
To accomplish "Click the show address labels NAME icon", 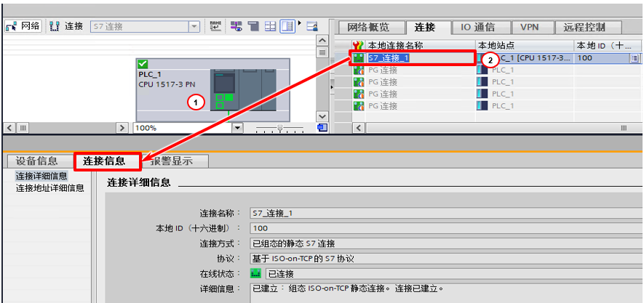I will (215, 26).
